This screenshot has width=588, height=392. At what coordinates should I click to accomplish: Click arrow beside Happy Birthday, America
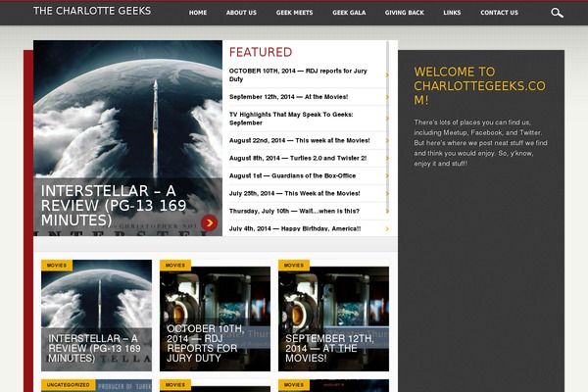[387, 228]
